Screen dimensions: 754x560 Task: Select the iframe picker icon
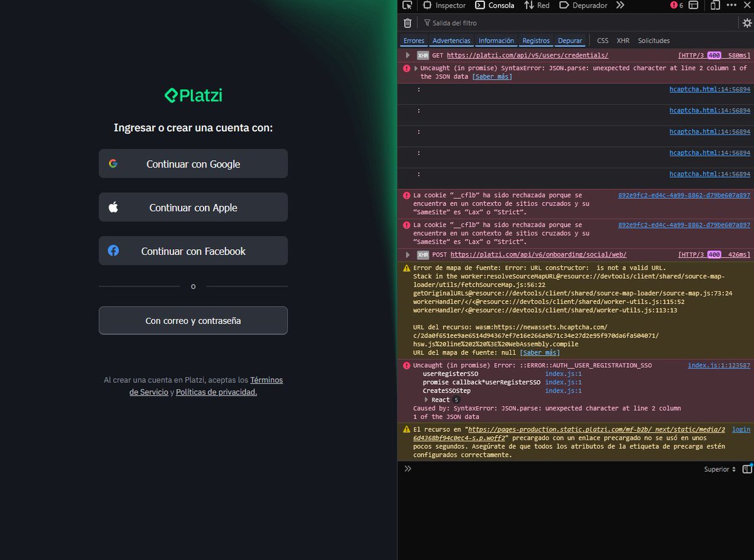coord(693,5)
